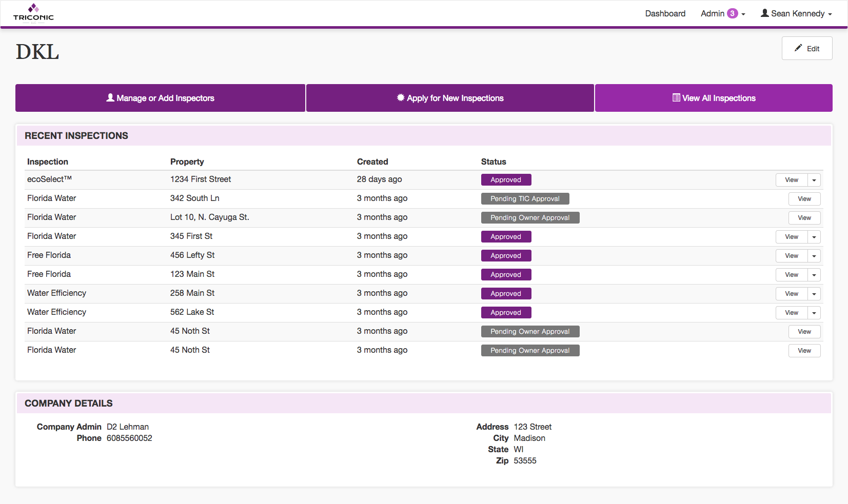This screenshot has width=848, height=504.
Task: Open the Sean Kennedy user menu
Action: 796,13
